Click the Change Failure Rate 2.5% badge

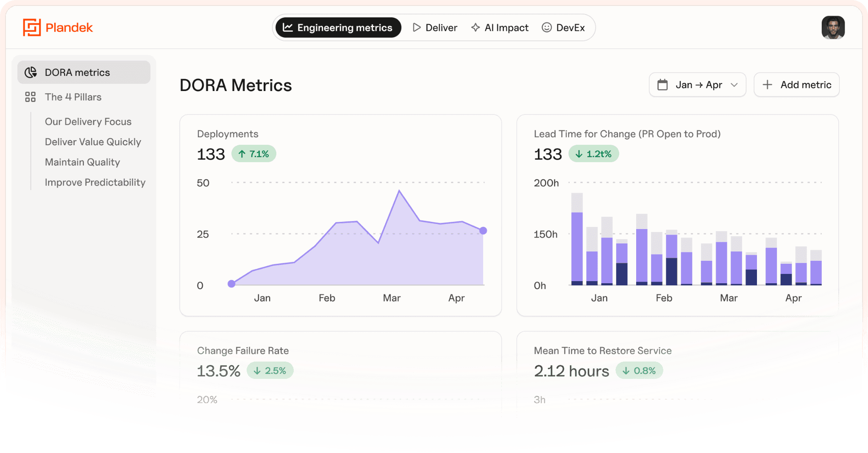pos(270,370)
